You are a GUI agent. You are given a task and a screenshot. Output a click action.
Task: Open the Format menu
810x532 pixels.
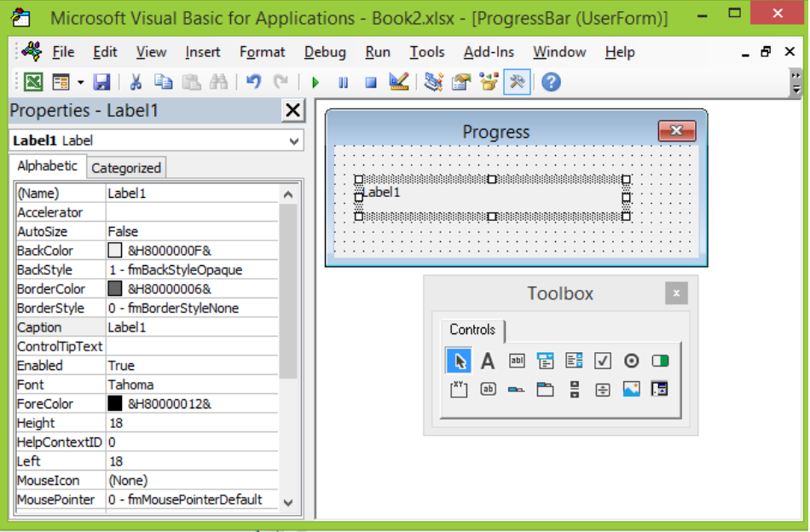(262, 52)
